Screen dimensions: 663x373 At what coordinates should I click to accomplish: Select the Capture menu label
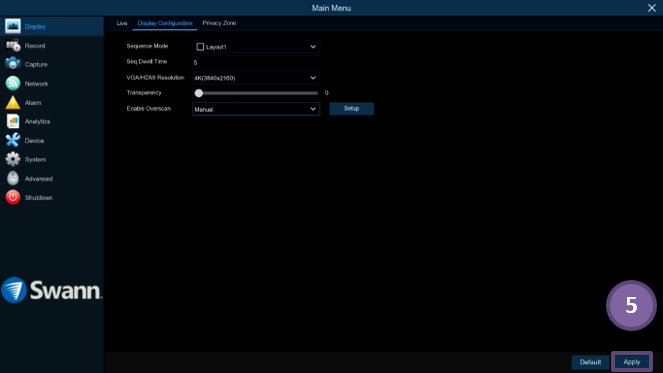[x=36, y=64]
